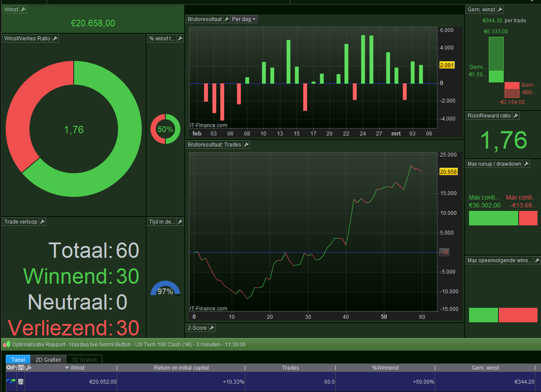Click the yellow 2.091 value marker

[x=447, y=65]
